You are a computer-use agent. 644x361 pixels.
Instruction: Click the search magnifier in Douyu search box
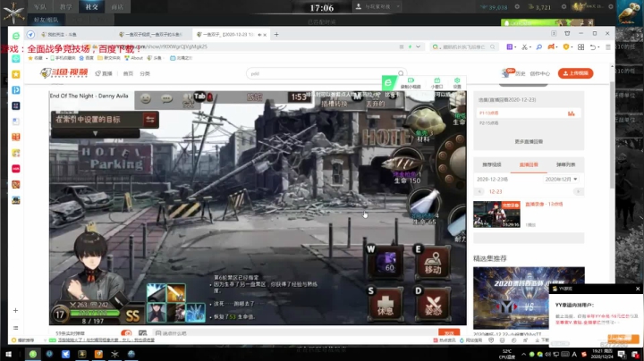[401, 73]
